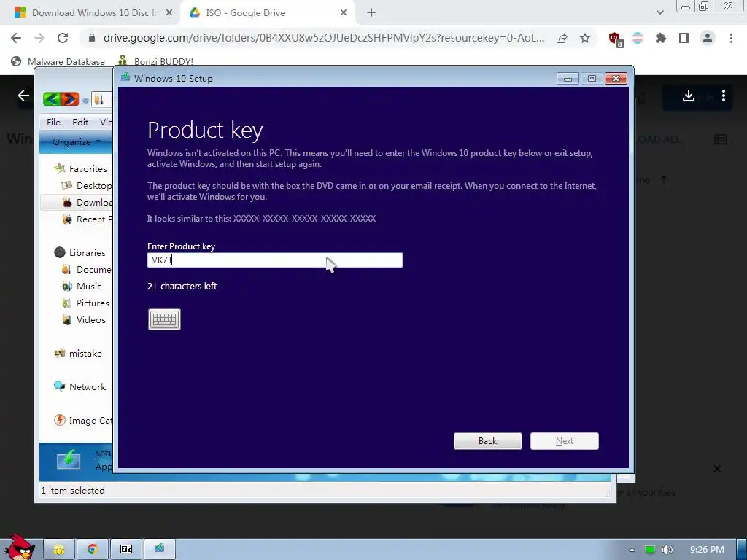Open the Music library
The width and height of the screenshot is (747, 560).
[x=82, y=286]
